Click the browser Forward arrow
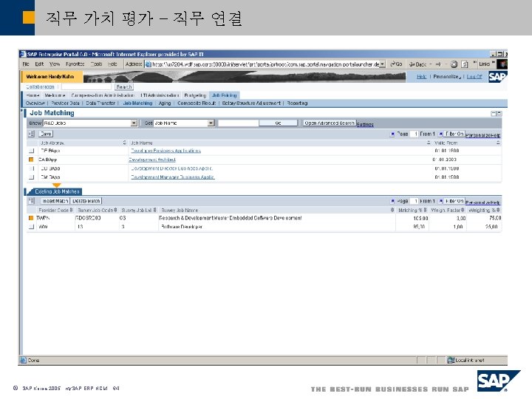 [x=438, y=64]
